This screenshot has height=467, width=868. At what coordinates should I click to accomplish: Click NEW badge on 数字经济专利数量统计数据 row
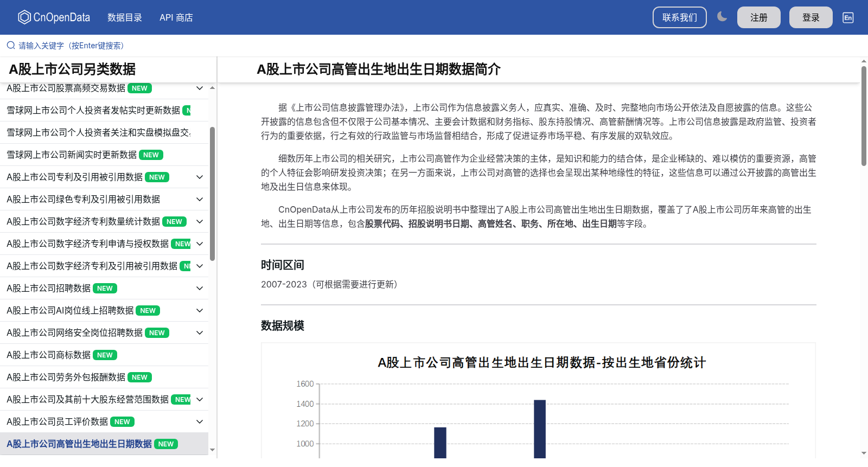(x=175, y=222)
